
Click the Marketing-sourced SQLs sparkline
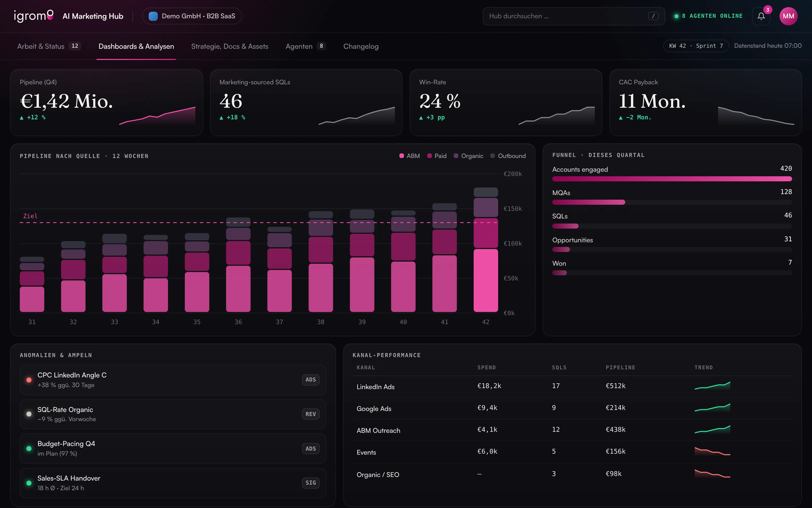tap(357, 116)
